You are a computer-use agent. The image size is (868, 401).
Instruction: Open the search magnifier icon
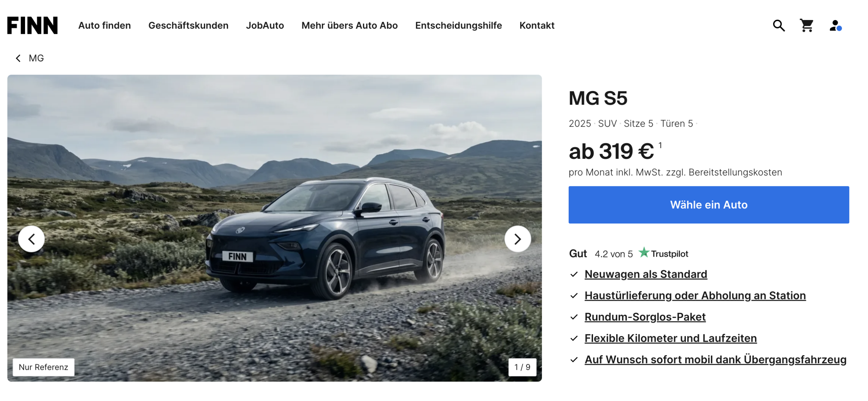778,26
